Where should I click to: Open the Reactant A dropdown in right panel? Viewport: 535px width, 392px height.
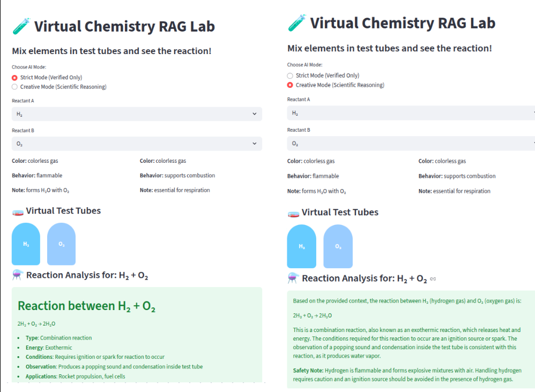pyautogui.click(x=411, y=113)
